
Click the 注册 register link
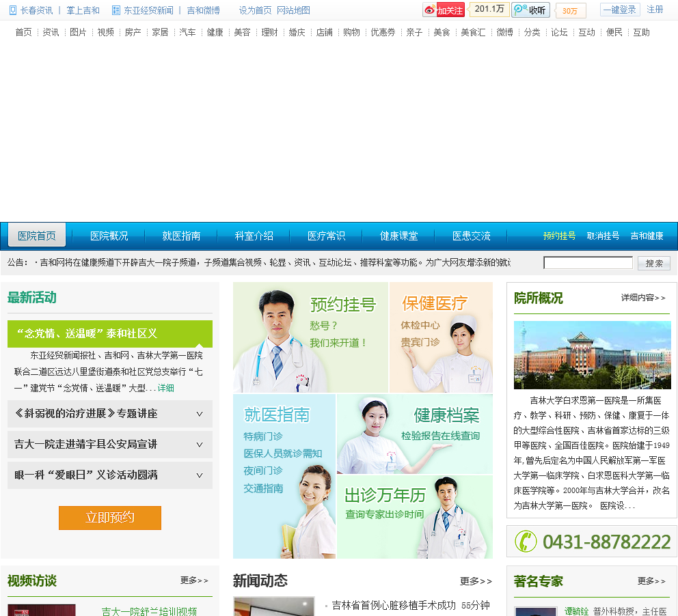click(655, 10)
